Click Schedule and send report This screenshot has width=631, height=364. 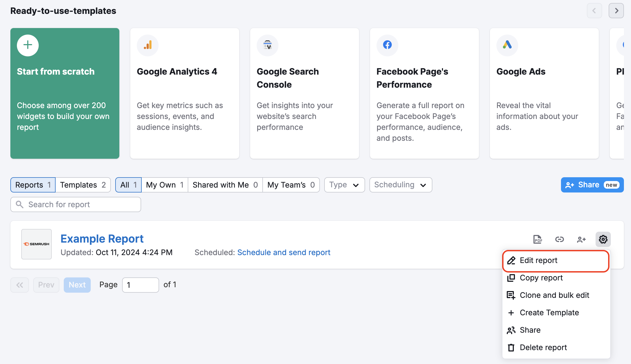(284, 252)
